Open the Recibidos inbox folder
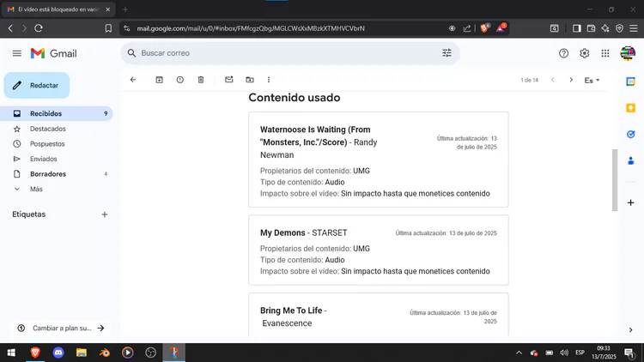This screenshot has width=644, height=362. [x=57, y=114]
